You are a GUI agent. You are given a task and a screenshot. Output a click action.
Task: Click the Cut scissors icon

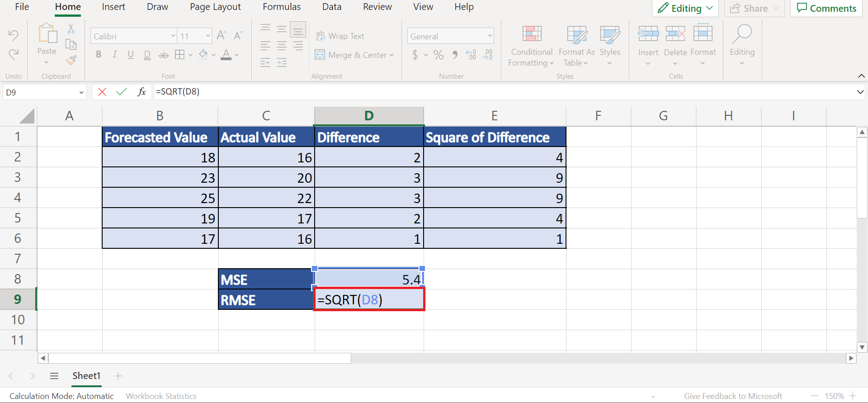(71, 28)
